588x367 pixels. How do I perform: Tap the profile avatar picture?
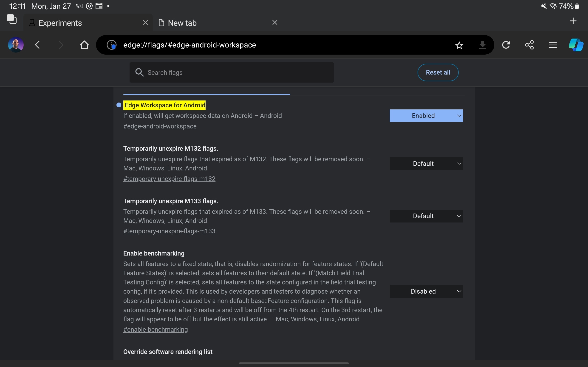pyautogui.click(x=16, y=45)
